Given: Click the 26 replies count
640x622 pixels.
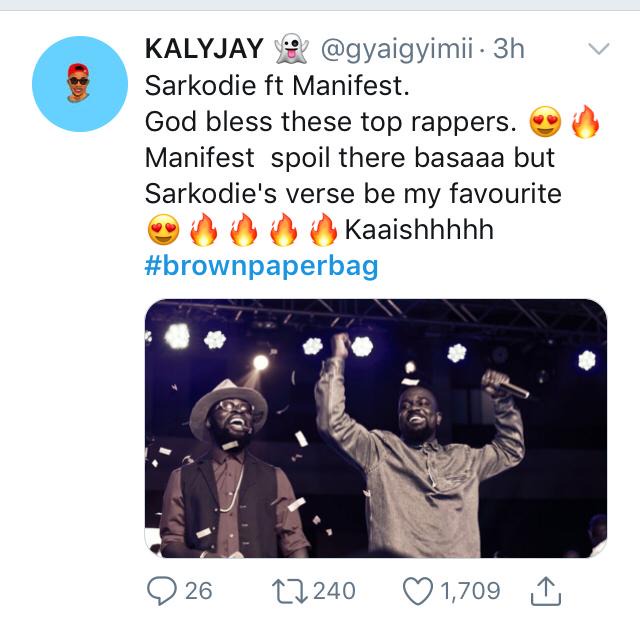Looking at the screenshot, I should [198, 591].
